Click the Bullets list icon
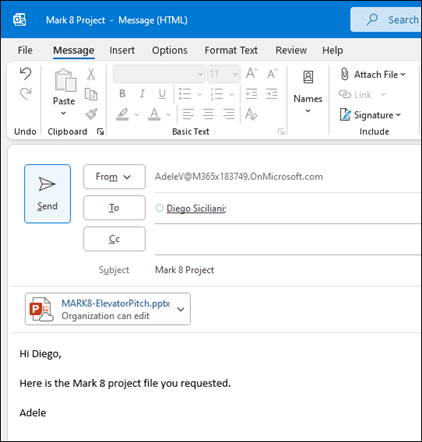 (185, 94)
